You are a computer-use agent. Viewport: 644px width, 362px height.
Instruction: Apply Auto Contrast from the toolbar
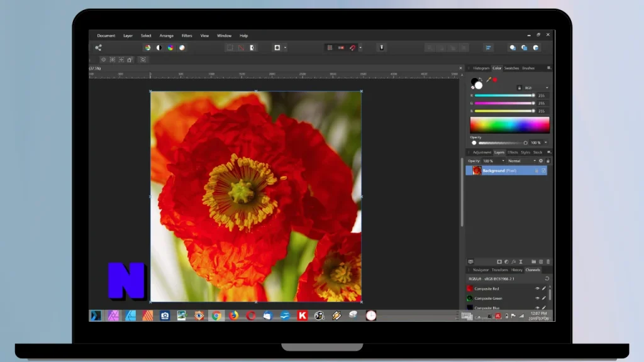159,48
